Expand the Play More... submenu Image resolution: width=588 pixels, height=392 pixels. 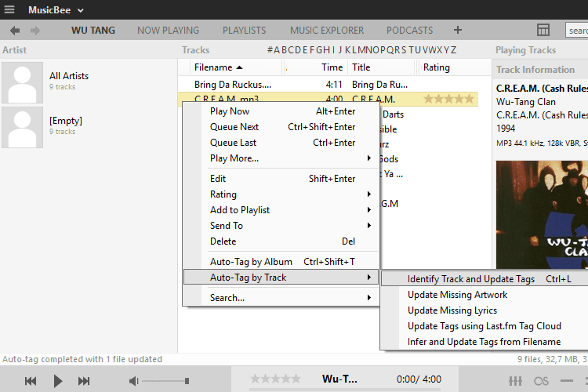pyautogui.click(x=281, y=158)
